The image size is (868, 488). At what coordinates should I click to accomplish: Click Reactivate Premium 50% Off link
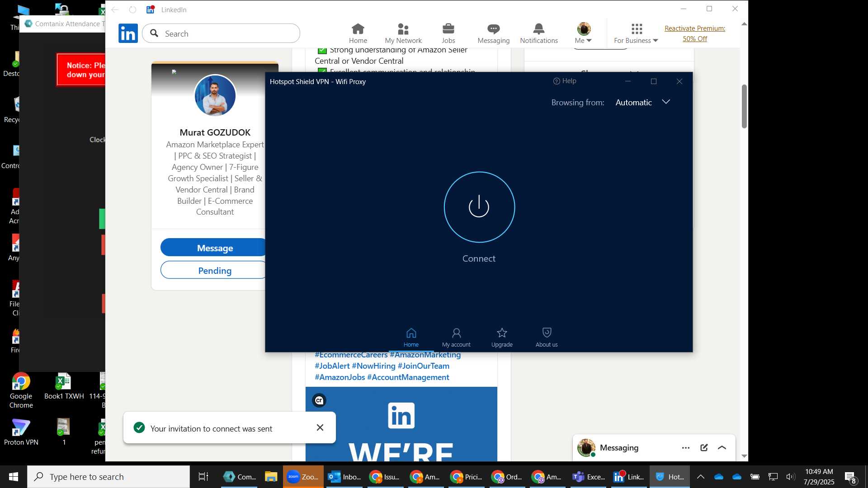point(695,33)
